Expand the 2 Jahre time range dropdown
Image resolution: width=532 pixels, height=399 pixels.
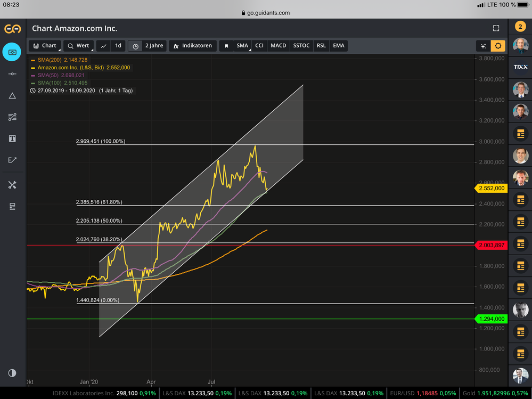(x=148, y=46)
